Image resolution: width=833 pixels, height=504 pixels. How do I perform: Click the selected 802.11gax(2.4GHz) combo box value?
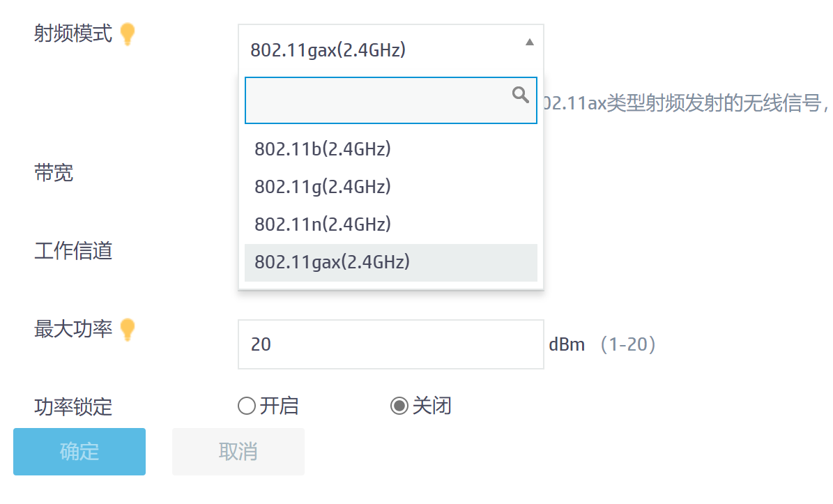pos(328,50)
